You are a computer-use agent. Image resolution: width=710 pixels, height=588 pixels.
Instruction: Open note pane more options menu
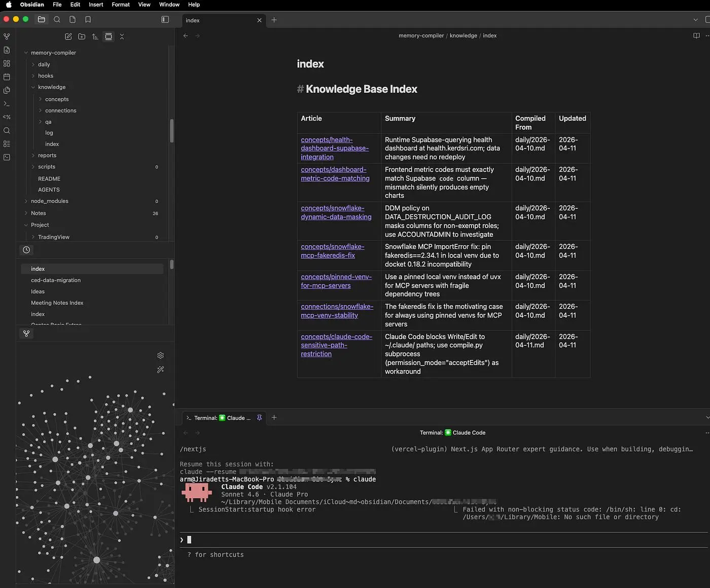click(x=707, y=35)
